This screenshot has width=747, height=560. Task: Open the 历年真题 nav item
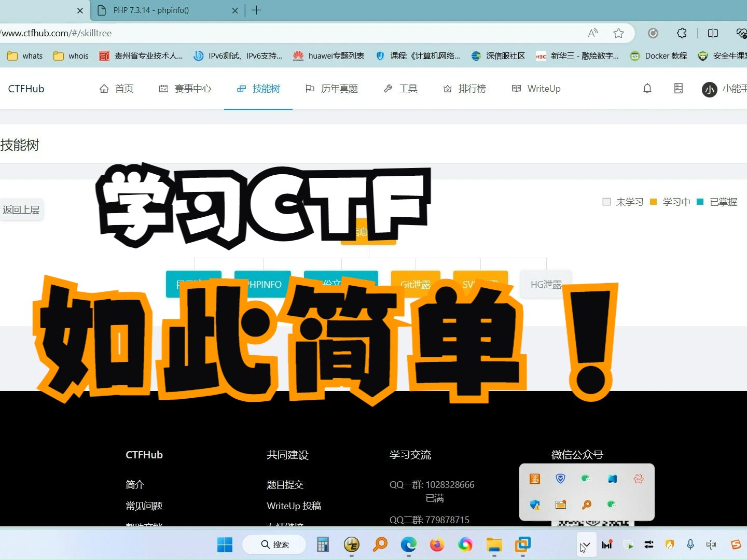(x=332, y=89)
